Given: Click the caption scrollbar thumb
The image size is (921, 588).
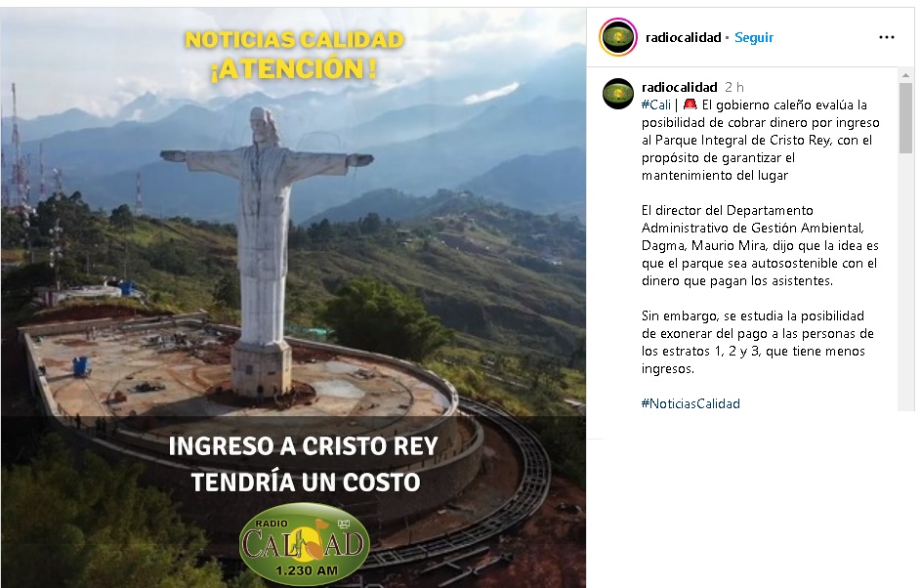Looking at the screenshot, I should [905, 118].
